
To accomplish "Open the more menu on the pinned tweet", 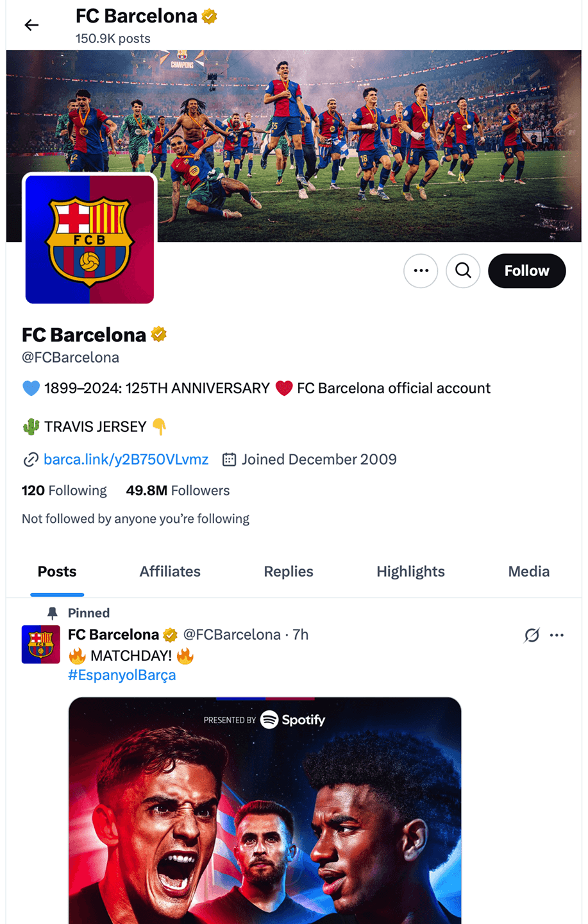I will [557, 635].
